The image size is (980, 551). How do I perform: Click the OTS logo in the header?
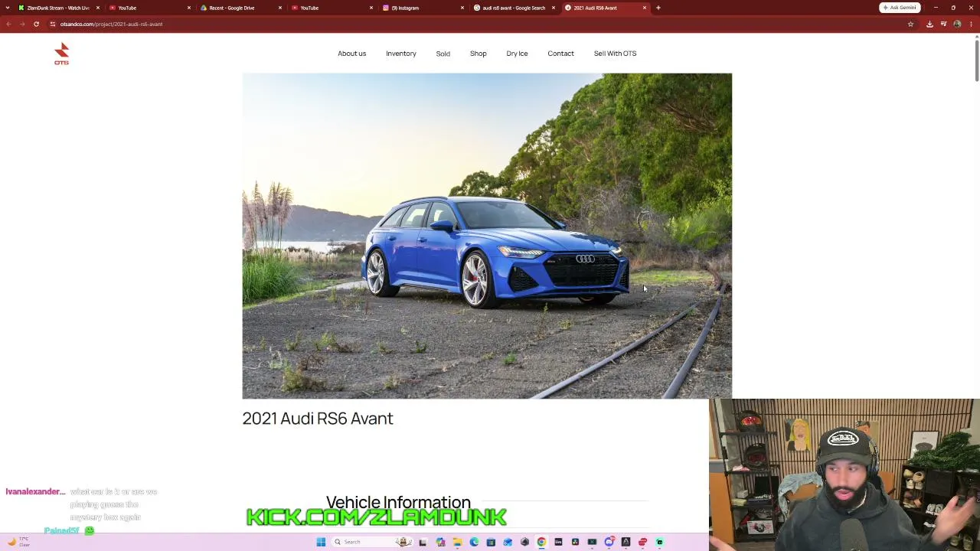[x=62, y=54]
